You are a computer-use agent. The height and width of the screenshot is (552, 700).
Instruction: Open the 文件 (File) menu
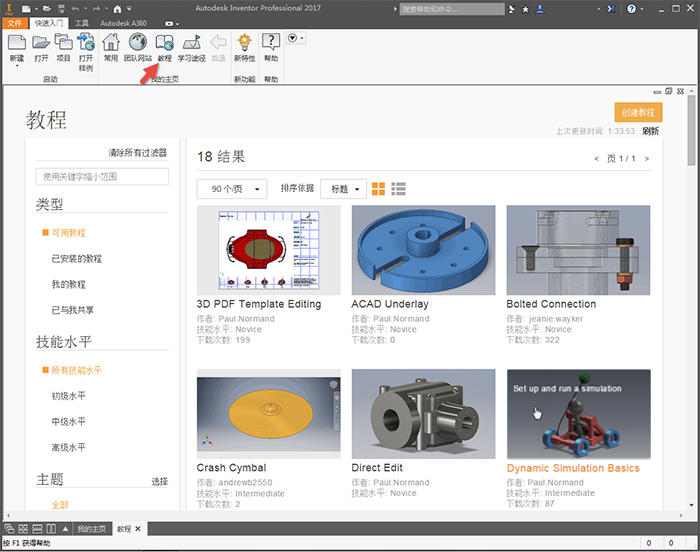point(15,23)
